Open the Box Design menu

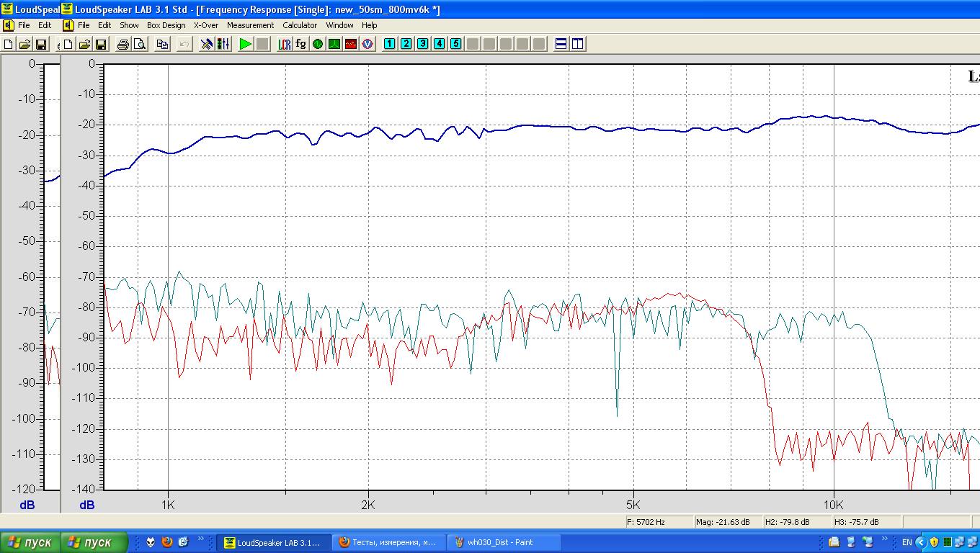tap(166, 25)
